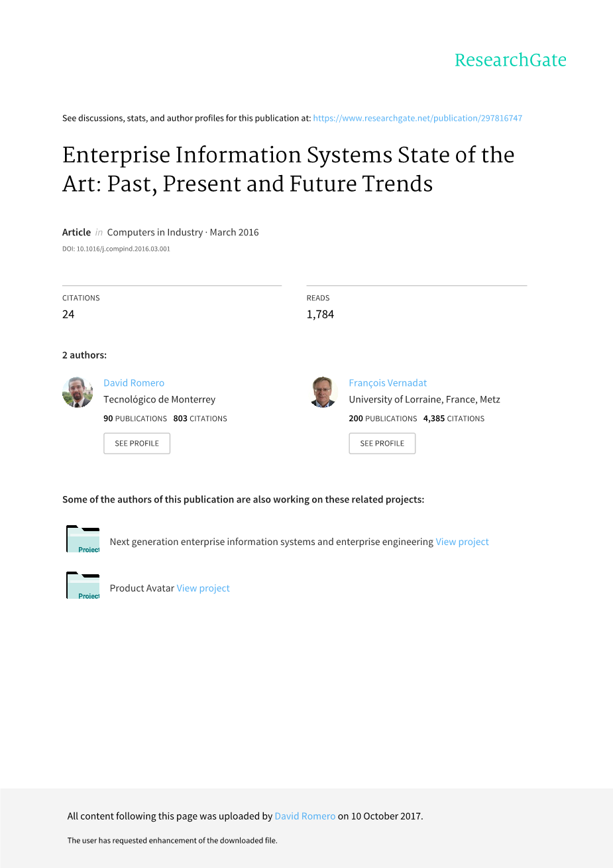Click David Romero link in the upload notice
Screen dimensions: 613x868
[x=305, y=816]
